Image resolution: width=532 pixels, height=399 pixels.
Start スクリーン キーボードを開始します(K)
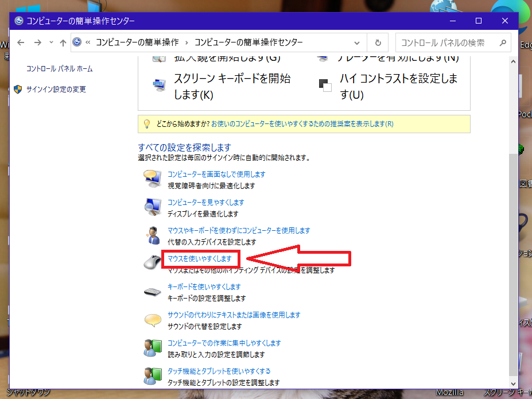[x=232, y=87]
